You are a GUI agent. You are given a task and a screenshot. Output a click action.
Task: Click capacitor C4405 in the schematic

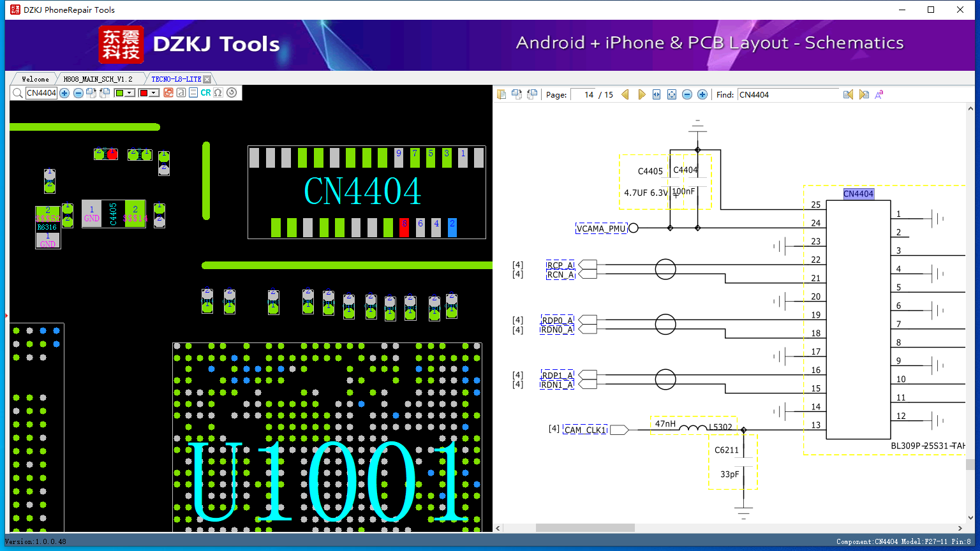tap(650, 171)
